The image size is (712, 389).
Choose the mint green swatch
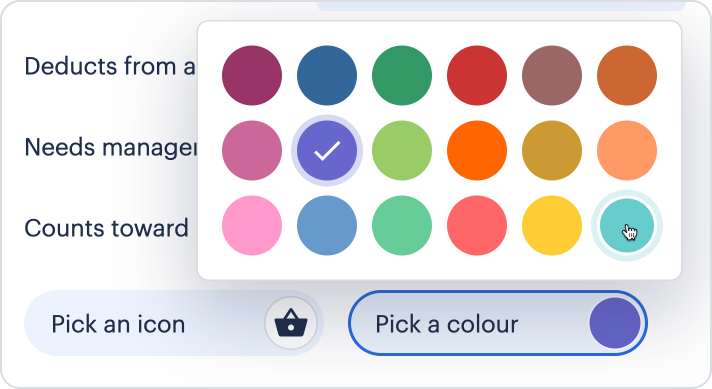click(402, 226)
